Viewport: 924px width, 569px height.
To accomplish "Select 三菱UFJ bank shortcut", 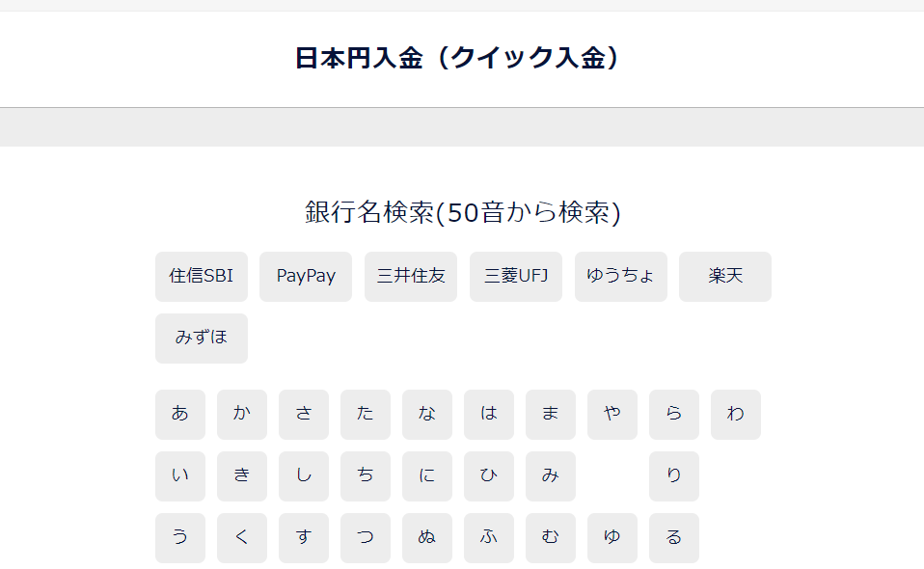I will [x=516, y=277].
